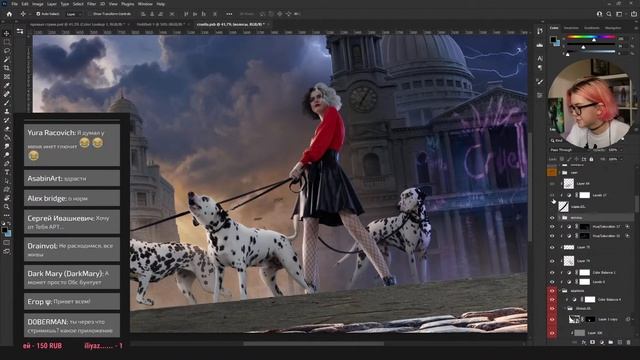This screenshot has width=640, height=360.
Task: Select the Magic Wand tool
Action: tap(7, 59)
